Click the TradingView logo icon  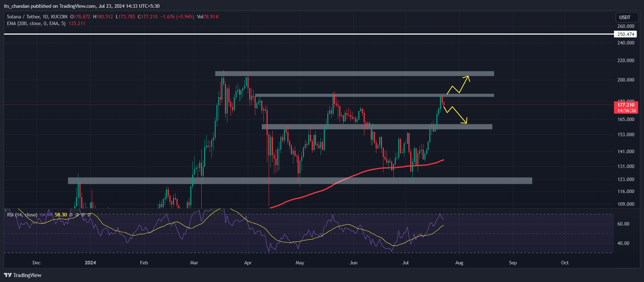click(x=8, y=275)
